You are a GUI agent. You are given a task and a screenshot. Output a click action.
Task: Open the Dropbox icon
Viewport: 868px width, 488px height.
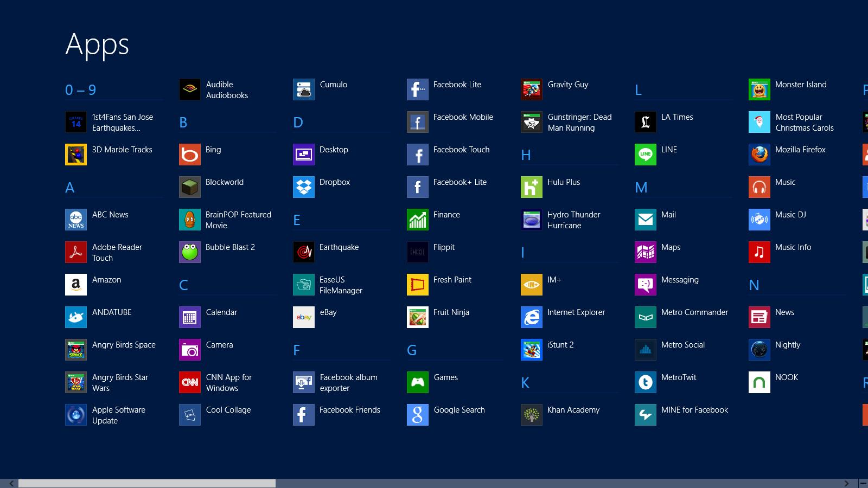(304, 187)
